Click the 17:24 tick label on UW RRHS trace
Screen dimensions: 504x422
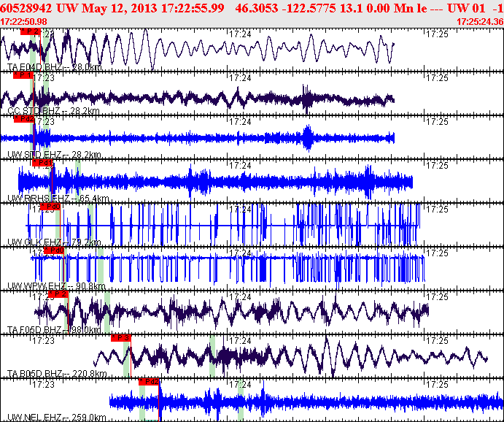coord(240,165)
